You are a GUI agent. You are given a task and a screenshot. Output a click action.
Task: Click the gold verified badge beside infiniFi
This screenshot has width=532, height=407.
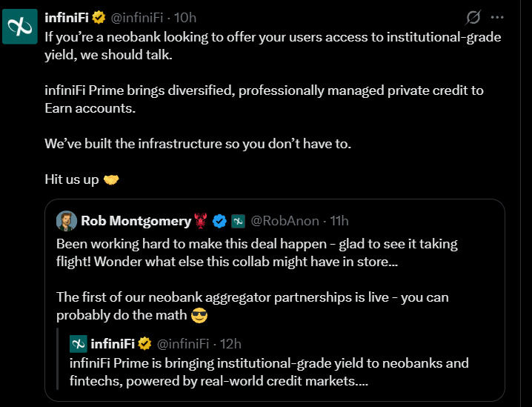coord(99,17)
